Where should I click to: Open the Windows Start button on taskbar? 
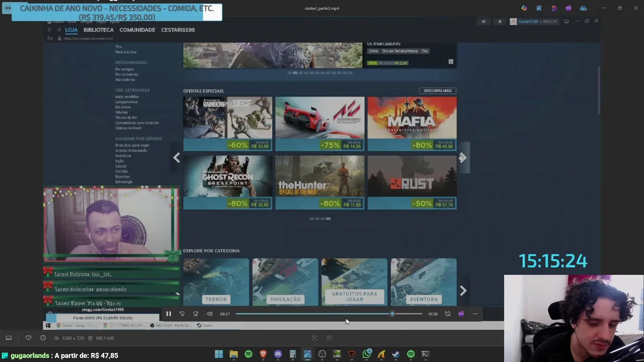219,354
